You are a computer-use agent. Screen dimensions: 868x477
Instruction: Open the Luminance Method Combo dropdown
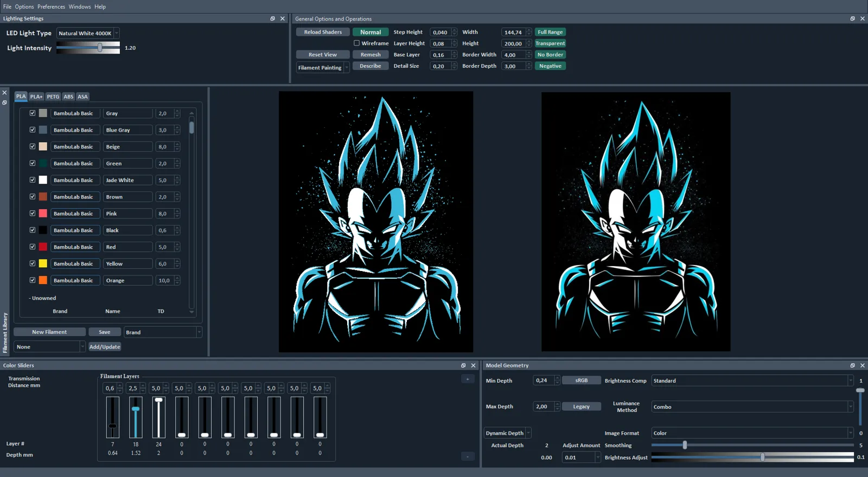752,407
